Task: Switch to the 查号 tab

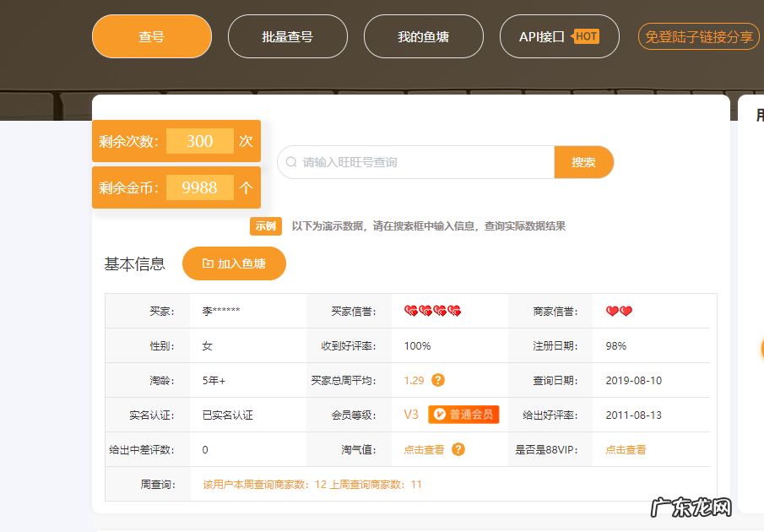Action: 151,36
